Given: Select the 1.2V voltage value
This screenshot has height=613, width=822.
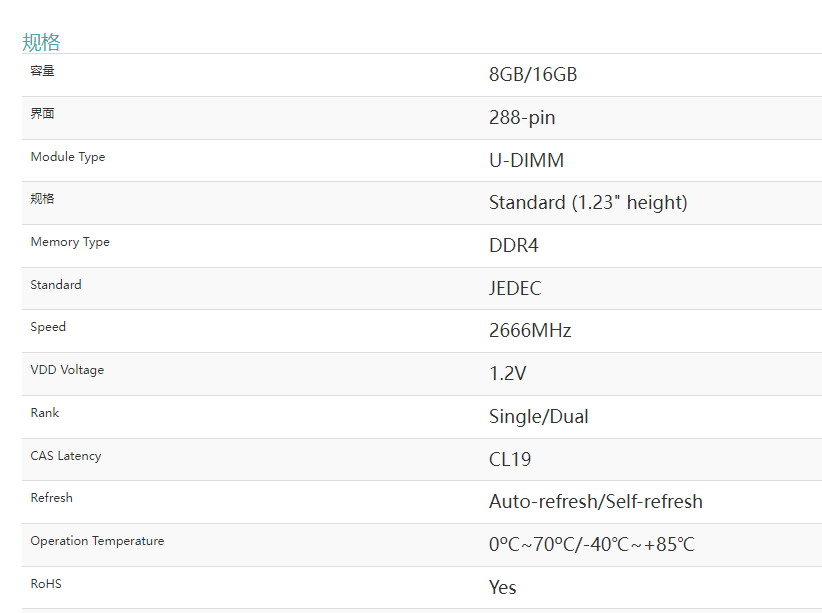Looking at the screenshot, I should [x=507, y=374].
